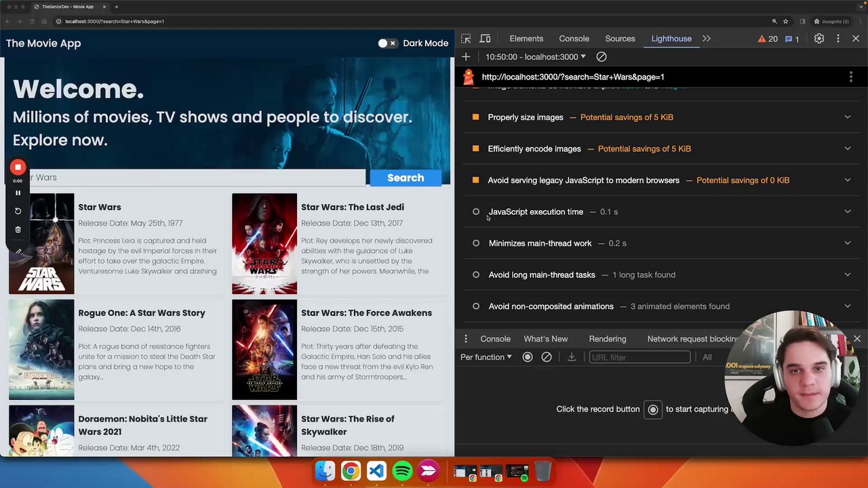The image size is (868, 488).
Task: Start recording with the red stop button
Action: pyautogui.click(x=18, y=167)
